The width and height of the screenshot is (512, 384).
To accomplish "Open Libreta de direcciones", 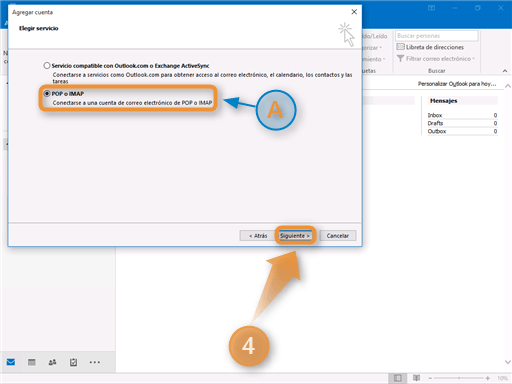I will click(430, 47).
